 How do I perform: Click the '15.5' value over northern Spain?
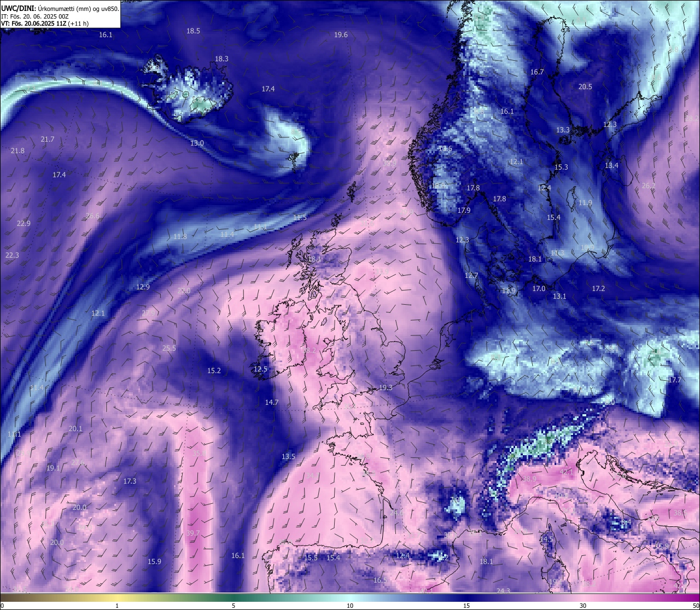pos(311,558)
